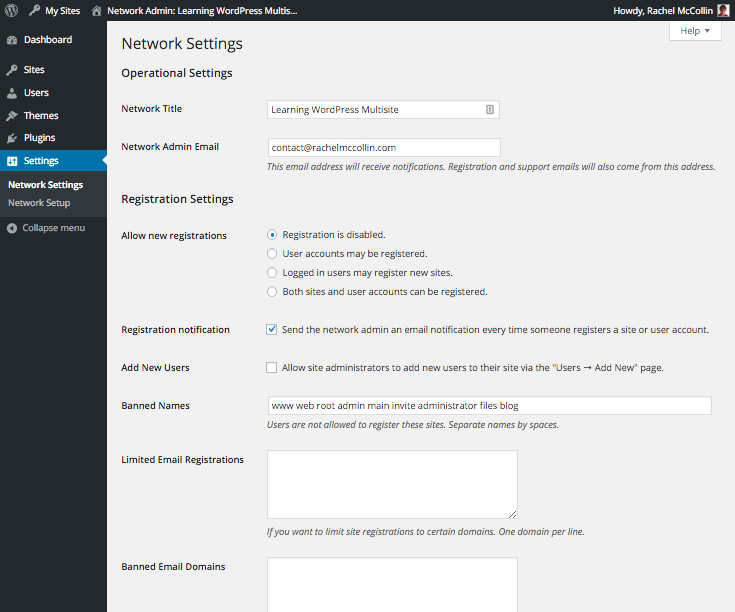Click the WordPress logo icon

pyautogui.click(x=12, y=11)
